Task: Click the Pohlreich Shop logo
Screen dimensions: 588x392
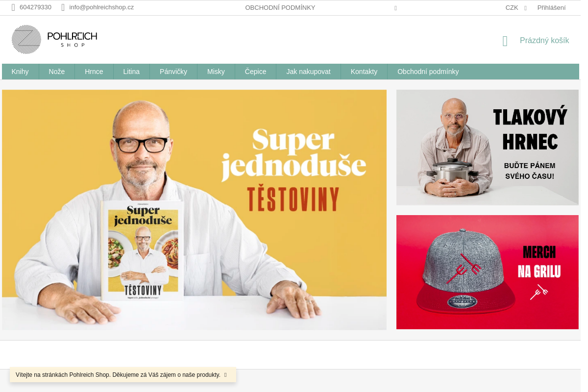Action: click(54, 39)
